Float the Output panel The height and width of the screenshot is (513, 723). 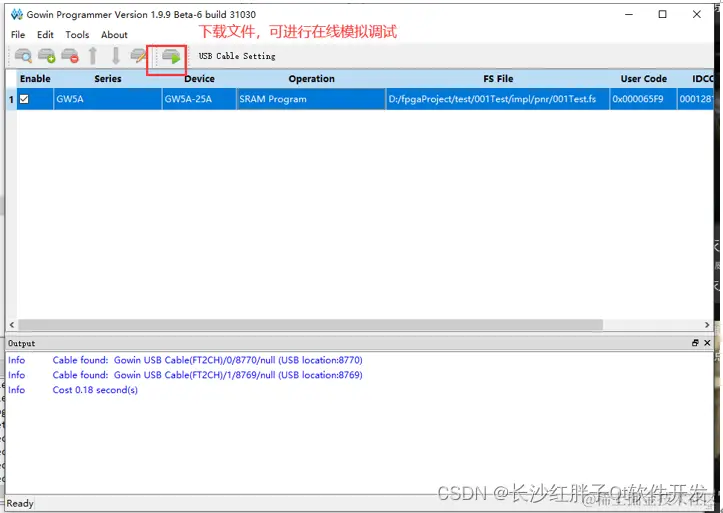(695, 342)
